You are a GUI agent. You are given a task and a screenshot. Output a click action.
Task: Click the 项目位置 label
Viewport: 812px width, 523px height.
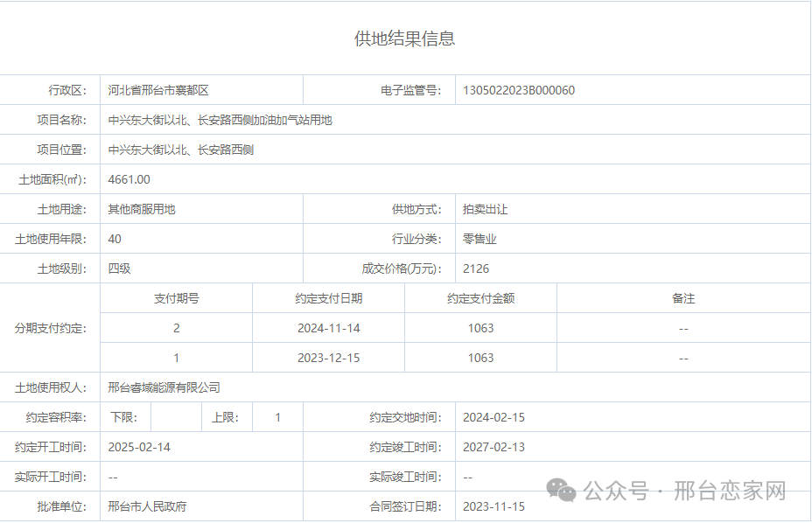click(x=61, y=150)
